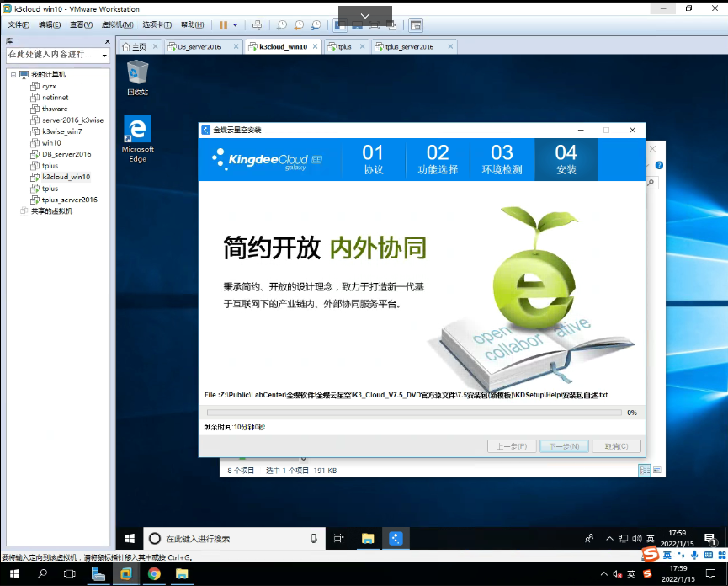Click the library search input field
The image size is (728, 586).
point(53,55)
